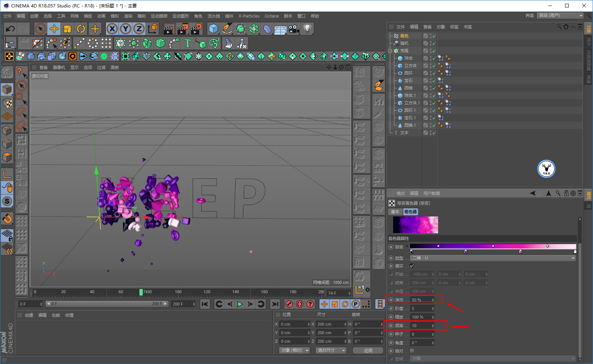
Task: Open the 类型 dropdown showing 二维 - U
Action: point(493,258)
